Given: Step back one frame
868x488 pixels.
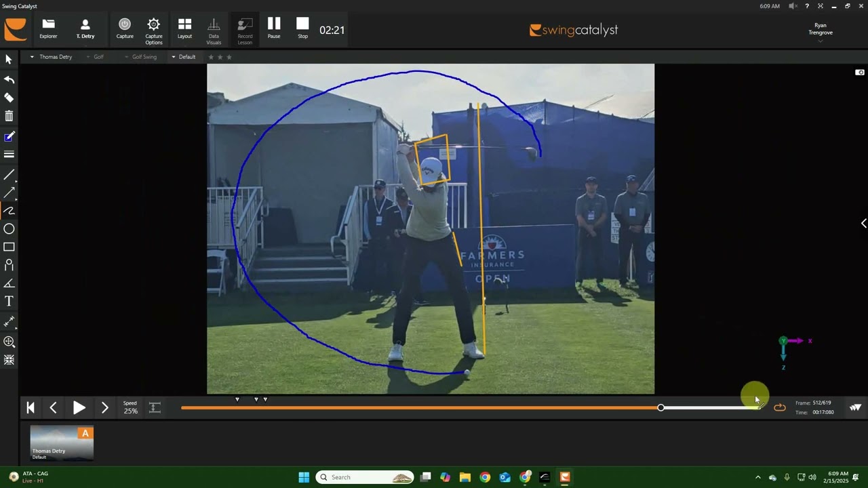Looking at the screenshot, I should point(54,407).
